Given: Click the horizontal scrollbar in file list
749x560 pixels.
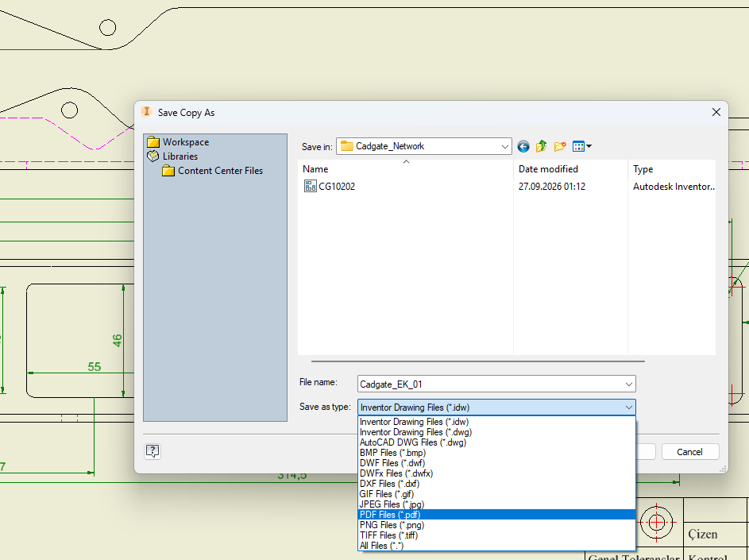Looking at the screenshot, I should click(477, 361).
